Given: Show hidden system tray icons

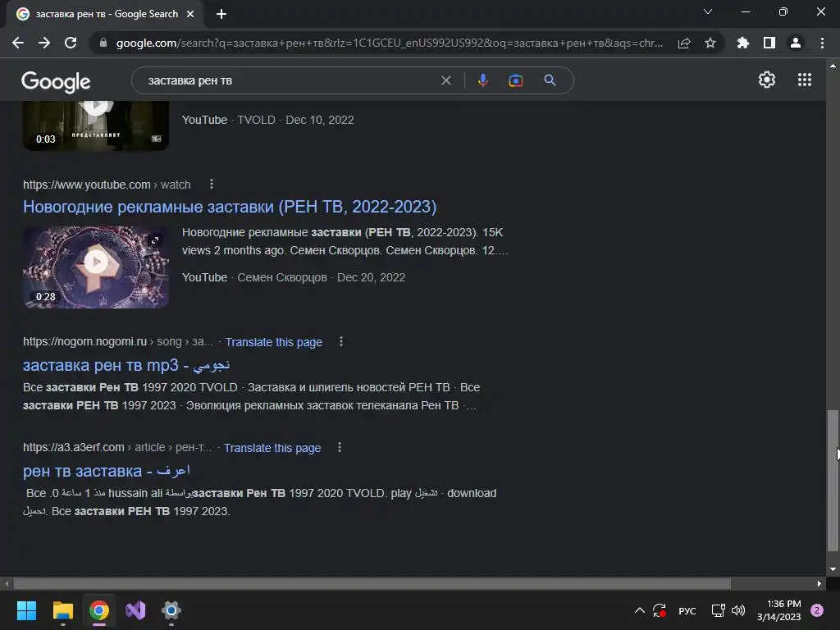Looking at the screenshot, I should pos(639,610).
